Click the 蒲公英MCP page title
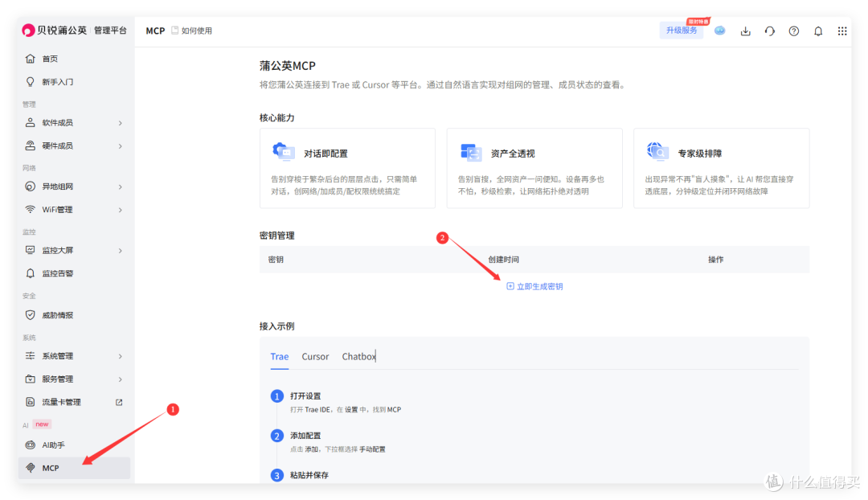 pyautogui.click(x=287, y=66)
